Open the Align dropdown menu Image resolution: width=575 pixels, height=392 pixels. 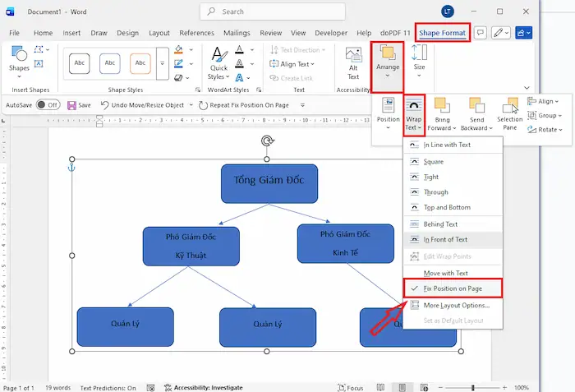544,101
